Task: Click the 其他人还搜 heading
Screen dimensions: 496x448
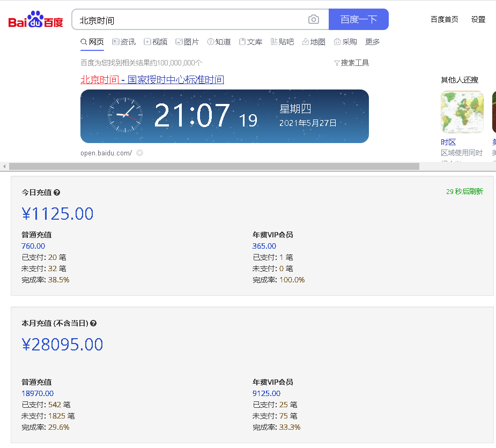Action: tap(460, 80)
